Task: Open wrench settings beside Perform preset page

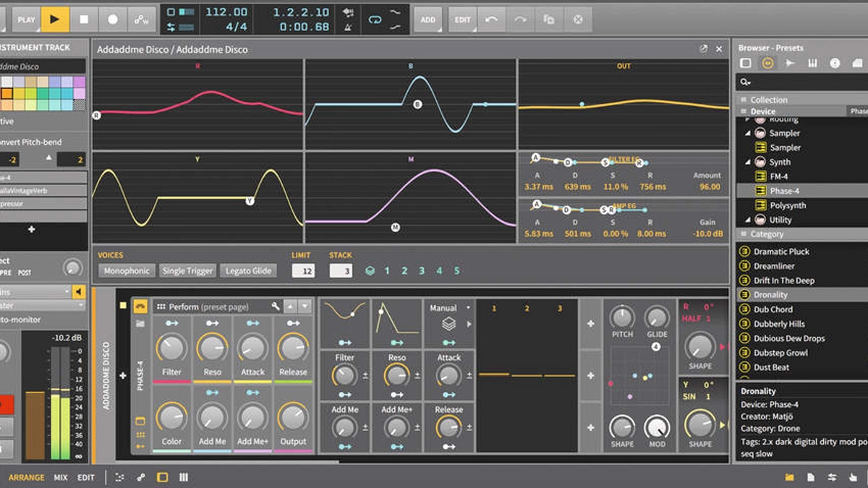Action: pyautogui.click(x=276, y=307)
